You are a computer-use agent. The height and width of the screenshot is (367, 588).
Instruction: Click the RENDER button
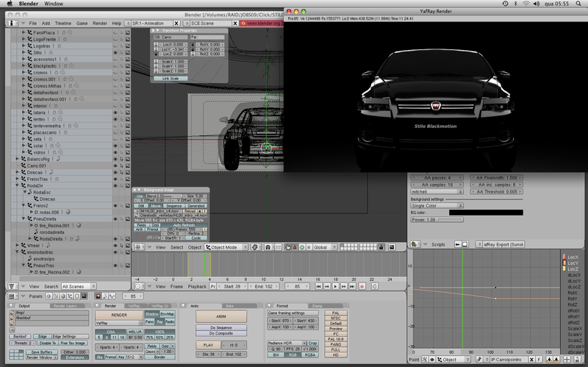pos(119,316)
